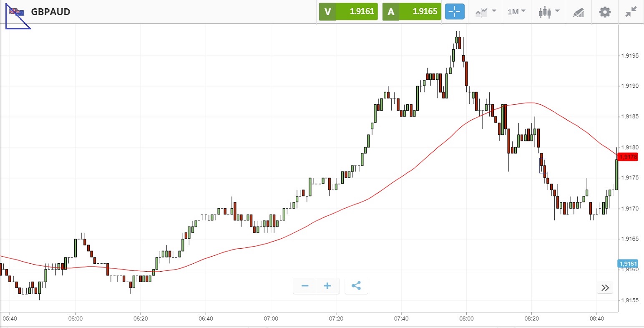Click the V sell price 1.9161 button

point(348,12)
